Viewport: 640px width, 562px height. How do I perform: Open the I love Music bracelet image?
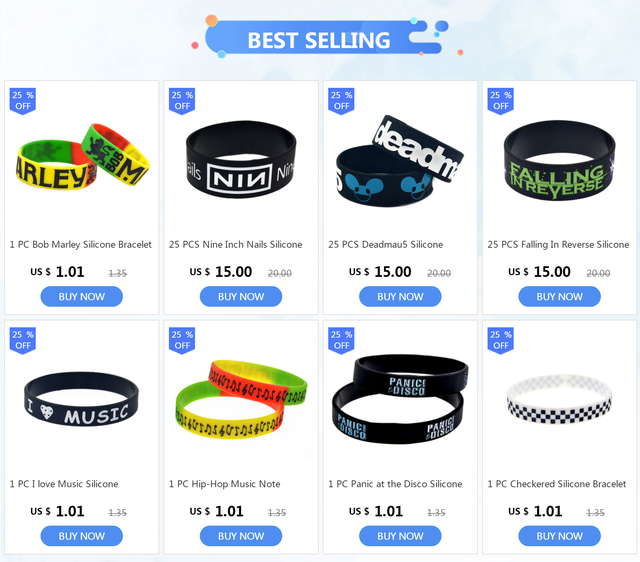[x=81, y=399]
